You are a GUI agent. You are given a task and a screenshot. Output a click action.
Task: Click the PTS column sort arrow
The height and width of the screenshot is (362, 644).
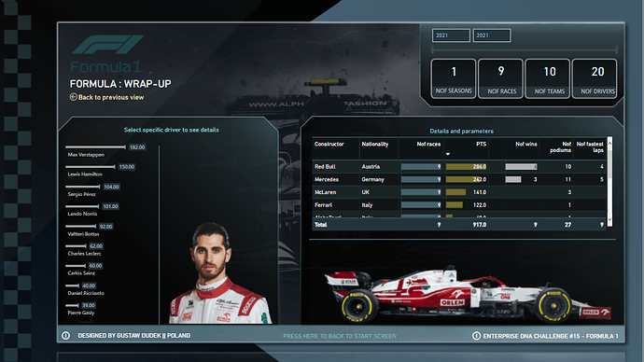[448, 154]
